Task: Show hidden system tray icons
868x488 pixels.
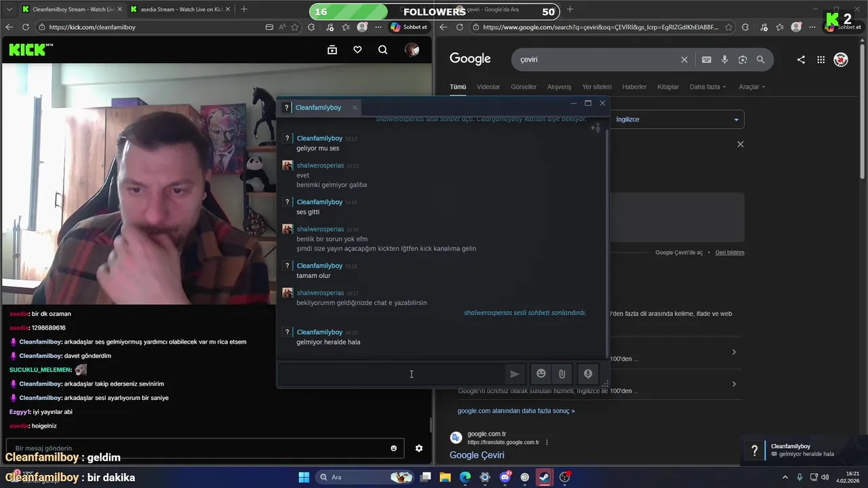Action: click(785, 477)
